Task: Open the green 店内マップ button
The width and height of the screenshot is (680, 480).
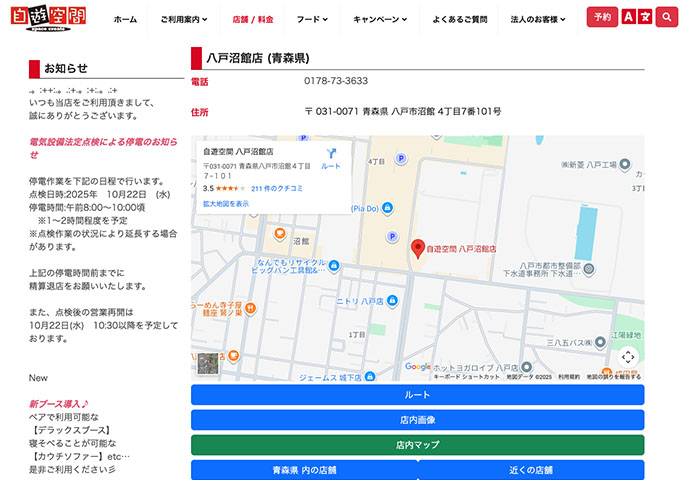Action: [417, 445]
